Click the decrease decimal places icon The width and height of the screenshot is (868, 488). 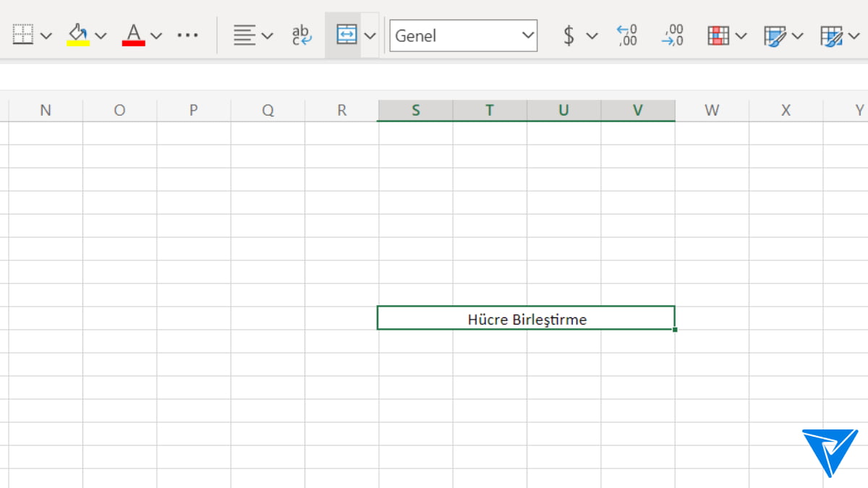672,35
